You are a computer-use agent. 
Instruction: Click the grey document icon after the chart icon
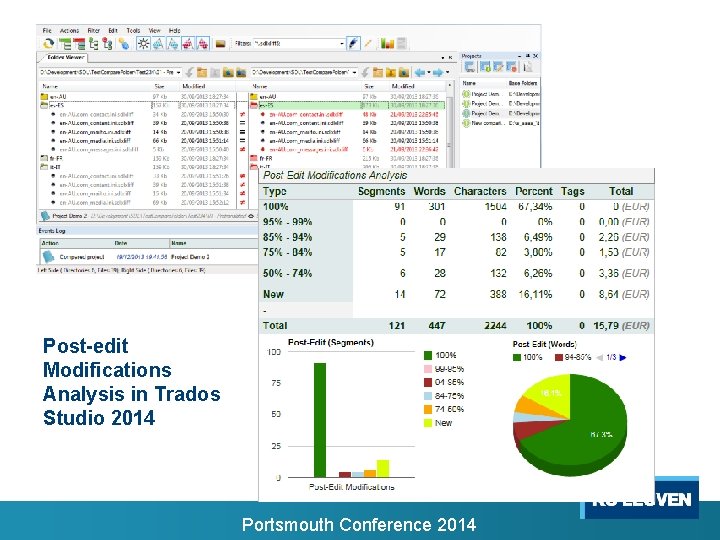coord(401,44)
